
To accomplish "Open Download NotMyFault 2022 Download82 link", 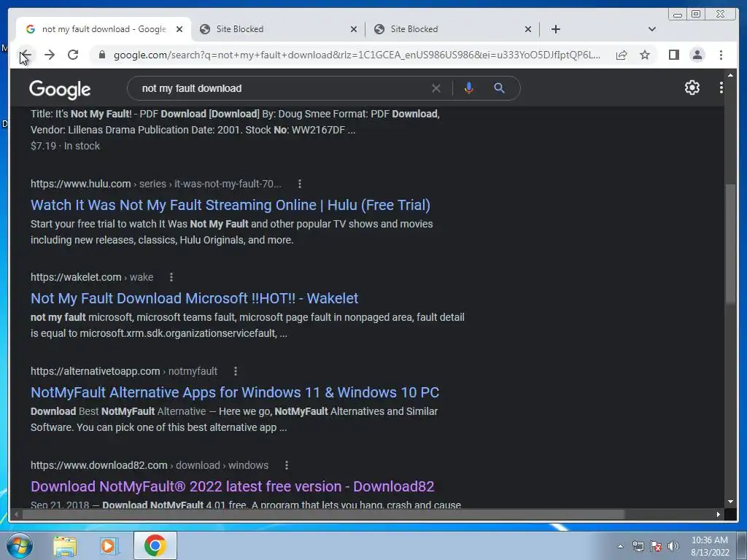I will [x=233, y=486].
